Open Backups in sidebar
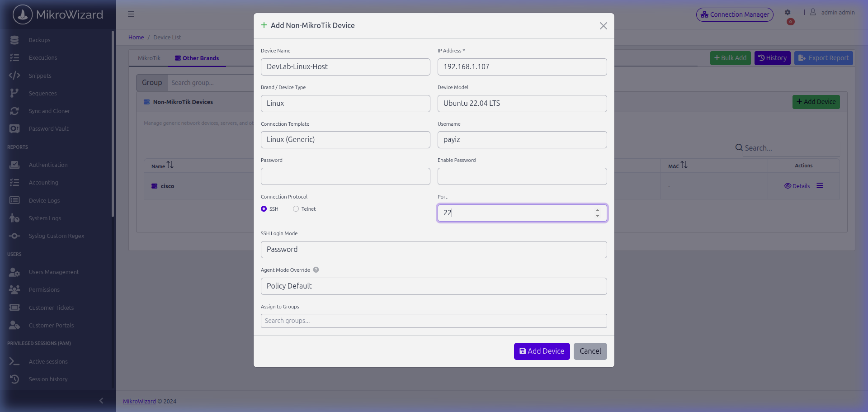Screen dimensions: 868x412 tap(39, 40)
